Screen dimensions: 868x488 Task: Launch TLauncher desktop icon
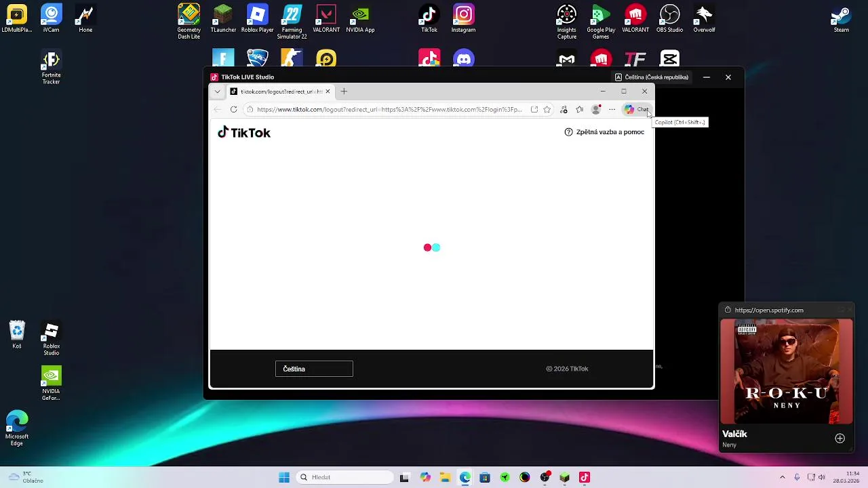coord(223,18)
